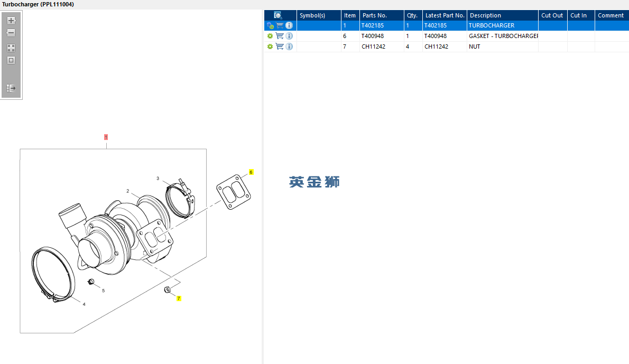Screen dimensions: 629x364
Task: Click yellow callout 6 on the diagram
Action: click(x=251, y=172)
